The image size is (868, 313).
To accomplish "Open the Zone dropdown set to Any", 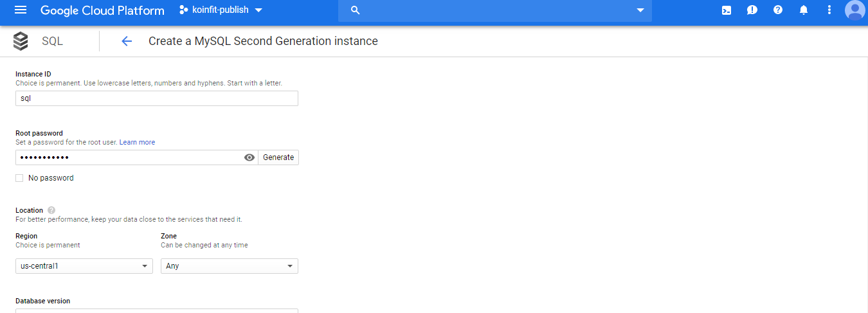I will (x=230, y=266).
